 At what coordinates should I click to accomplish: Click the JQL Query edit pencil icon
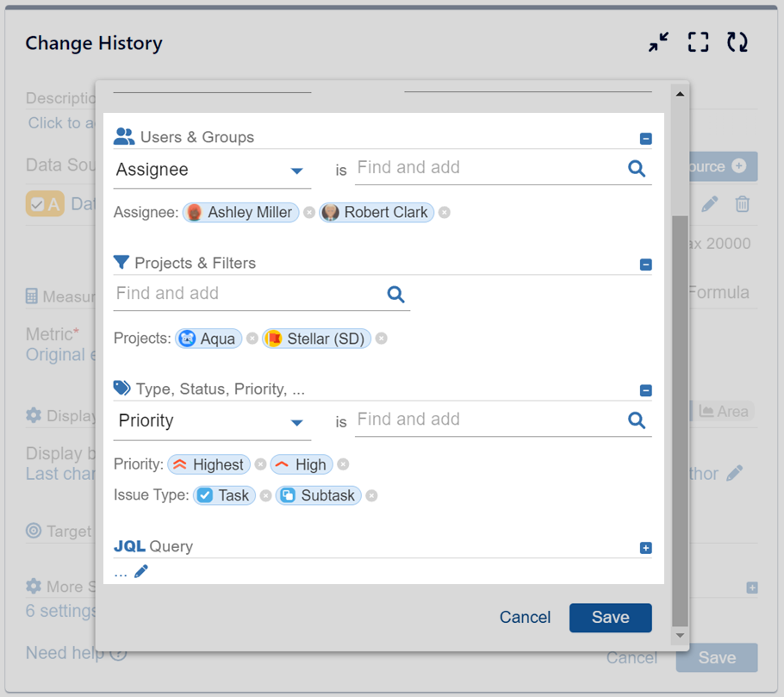[141, 571]
